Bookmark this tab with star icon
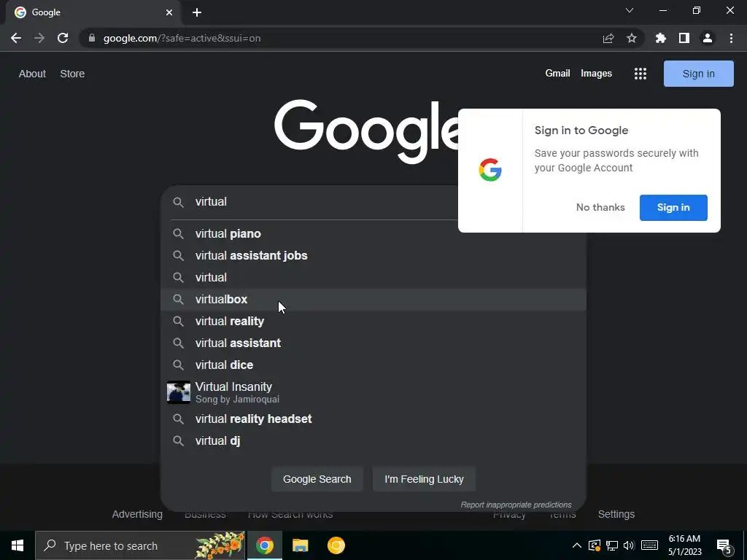 click(x=632, y=38)
